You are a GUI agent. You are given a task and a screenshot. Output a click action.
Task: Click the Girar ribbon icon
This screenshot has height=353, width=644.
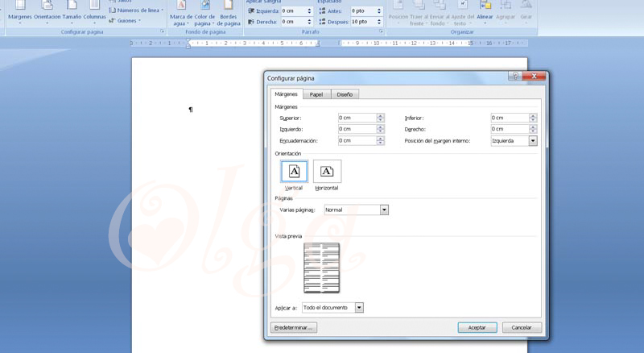pos(526,11)
